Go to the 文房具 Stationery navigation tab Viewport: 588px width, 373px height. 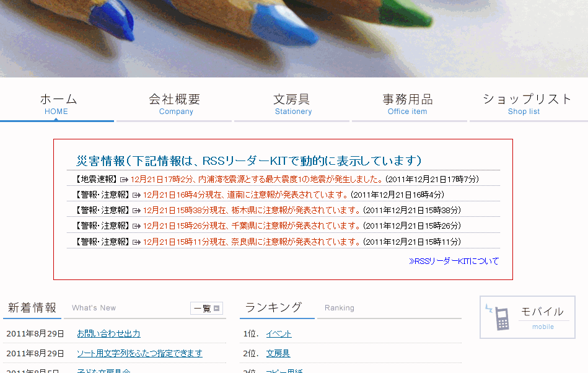292,104
